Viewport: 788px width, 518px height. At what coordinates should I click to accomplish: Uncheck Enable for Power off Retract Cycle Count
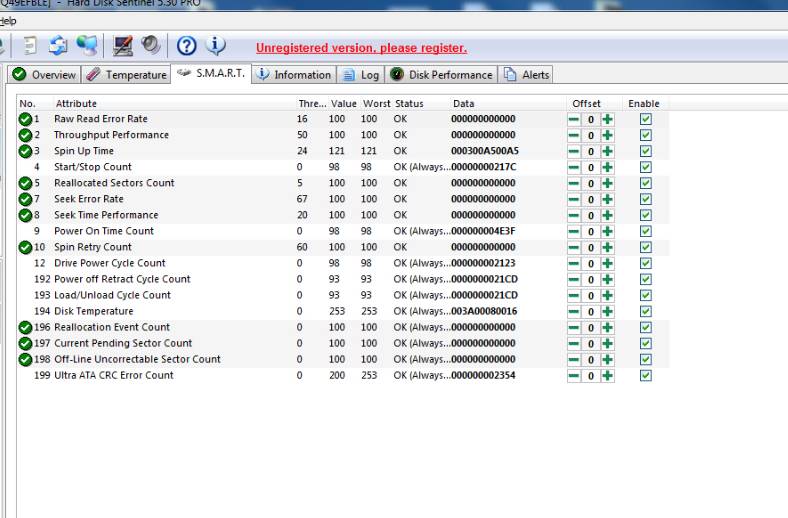646,279
